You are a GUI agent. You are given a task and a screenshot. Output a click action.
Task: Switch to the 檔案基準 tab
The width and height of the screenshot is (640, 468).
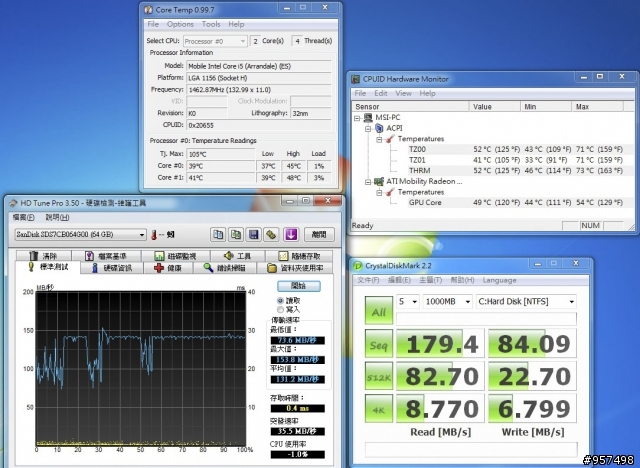click(106, 256)
